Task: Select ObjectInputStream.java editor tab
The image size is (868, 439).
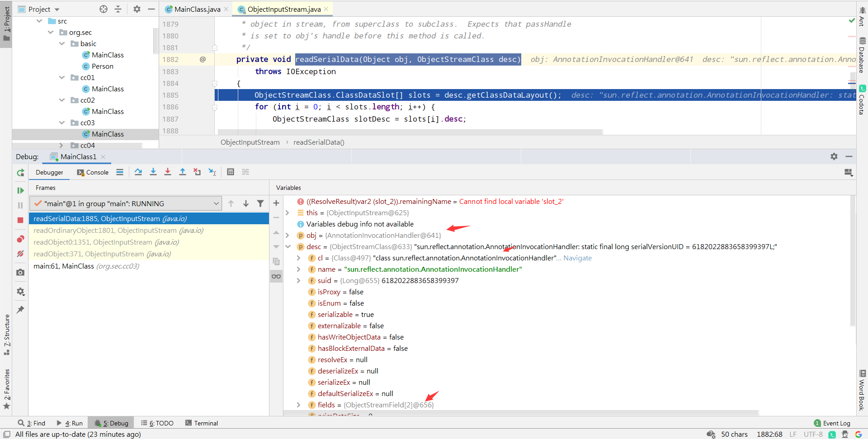Action: click(x=283, y=9)
